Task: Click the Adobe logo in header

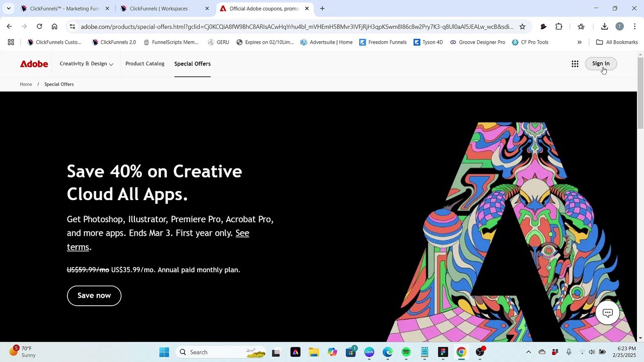Action: point(34,64)
